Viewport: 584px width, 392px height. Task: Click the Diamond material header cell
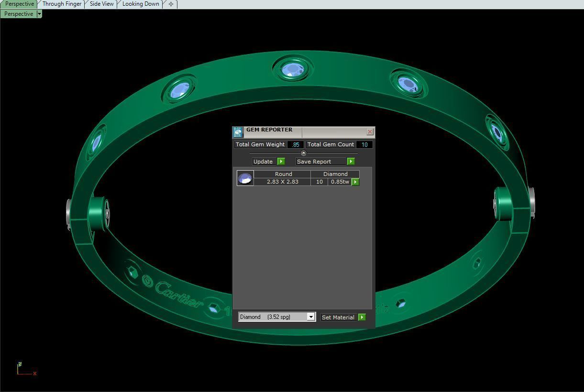click(x=335, y=174)
